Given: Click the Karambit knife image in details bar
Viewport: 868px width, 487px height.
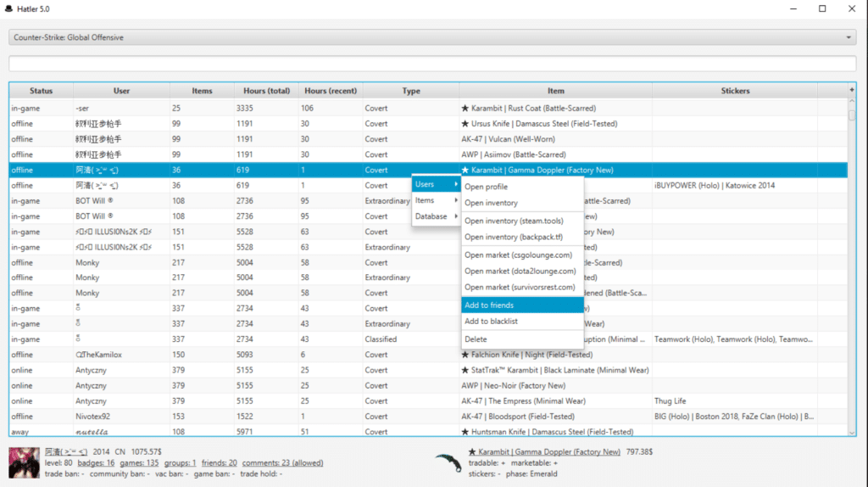Looking at the screenshot, I should click(448, 462).
